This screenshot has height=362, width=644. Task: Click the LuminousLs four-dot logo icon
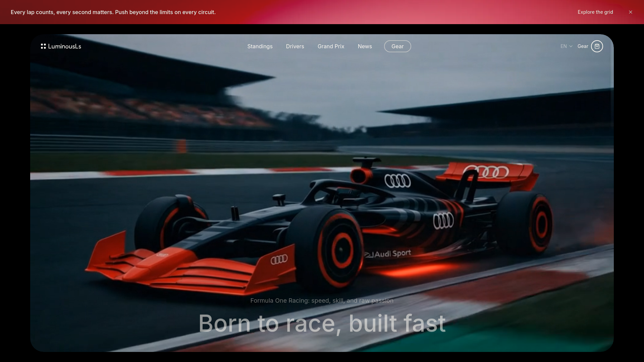point(43,46)
